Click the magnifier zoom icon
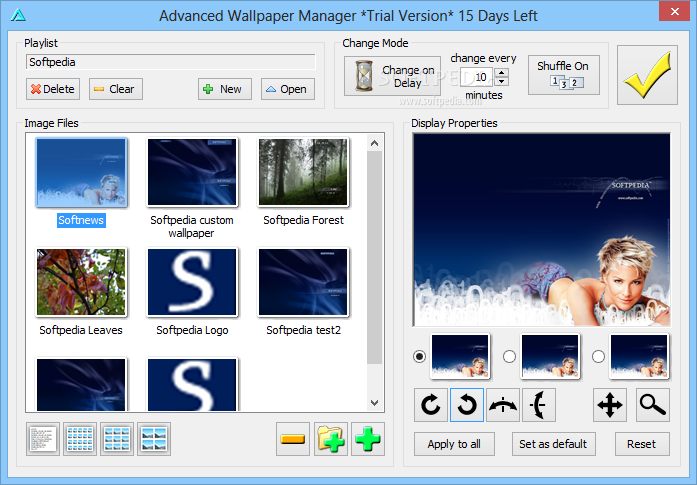The width and height of the screenshot is (697, 485). point(653,405)
